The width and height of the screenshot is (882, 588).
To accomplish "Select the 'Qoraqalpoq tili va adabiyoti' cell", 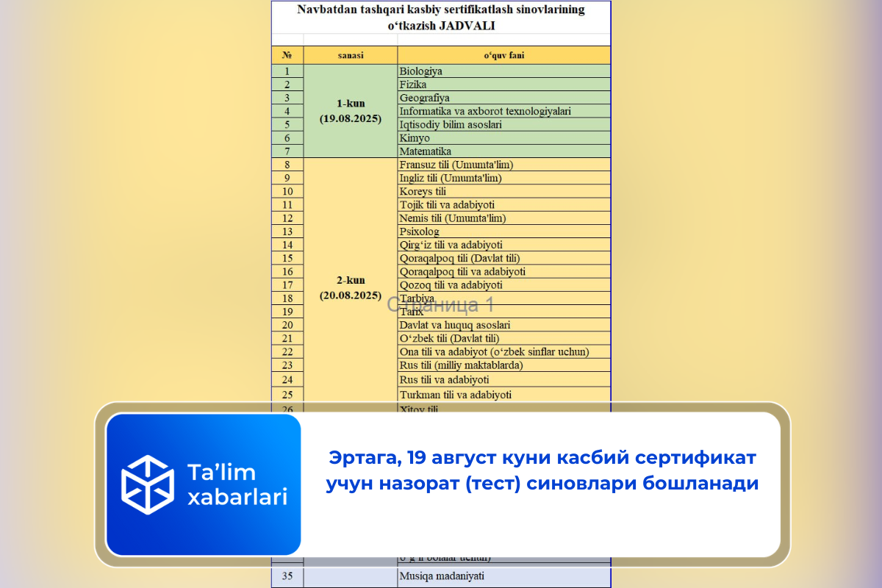I will coord(504,271).
